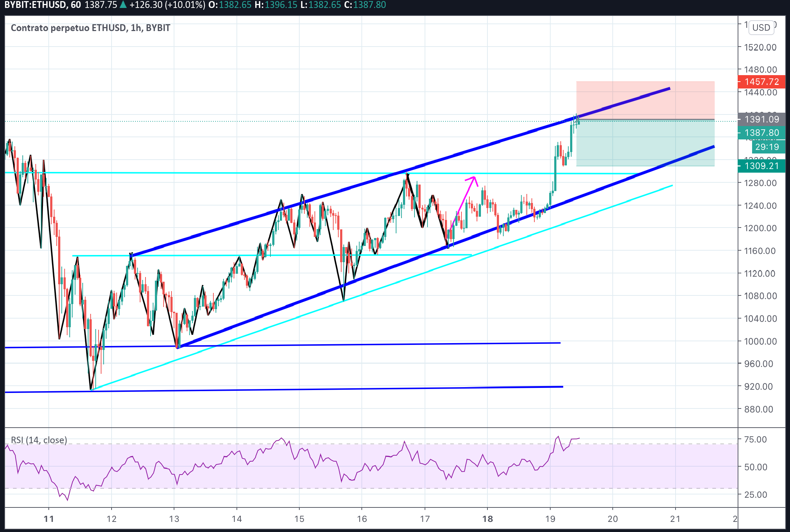
Task: Click the 1000.00 level on price scale
Action: tap(760, 341)
